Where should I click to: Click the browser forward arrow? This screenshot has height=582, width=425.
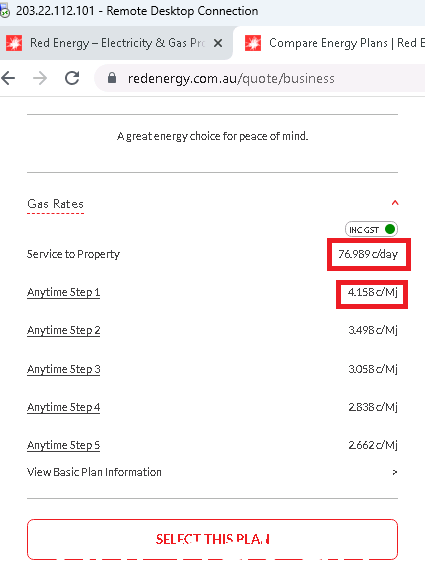(40, 78)
